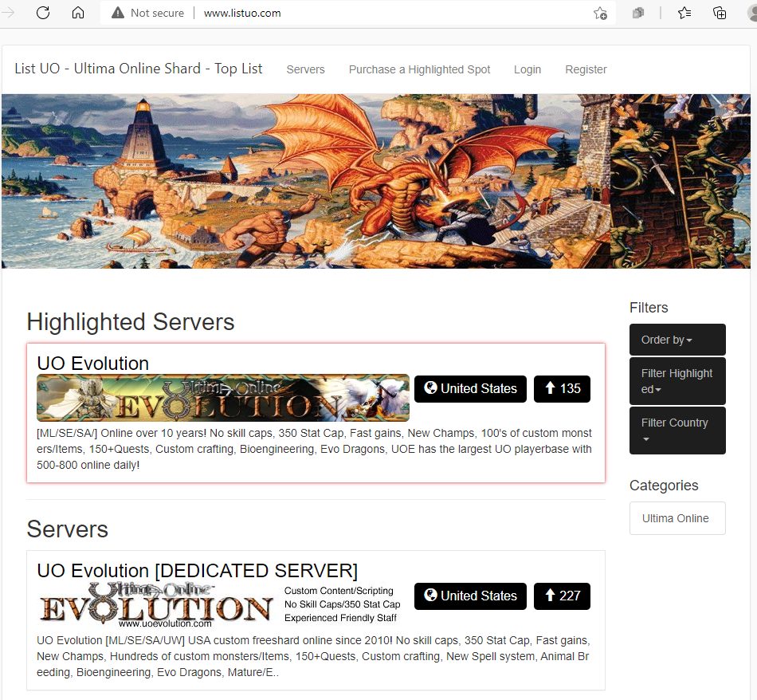Expand the Filter Highlighted dropdown
This screenshot has height=700, width=757.
click(677, 381)
